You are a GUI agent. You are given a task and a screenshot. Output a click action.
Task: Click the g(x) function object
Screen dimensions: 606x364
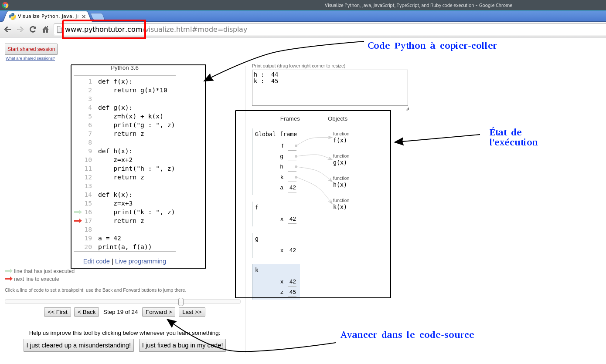(x=340, y=162)
